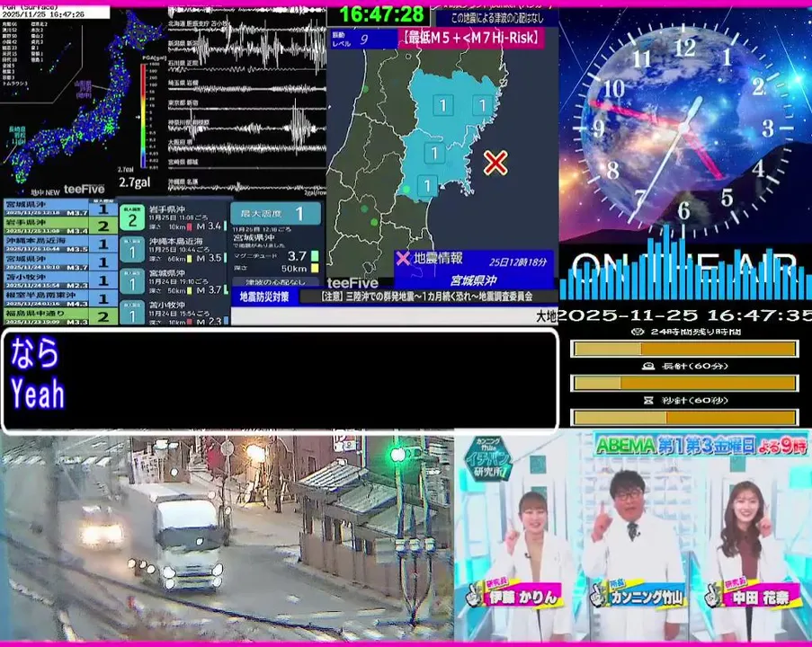
Task: Click the Yeah lyric line
Action: pos(38,394)
